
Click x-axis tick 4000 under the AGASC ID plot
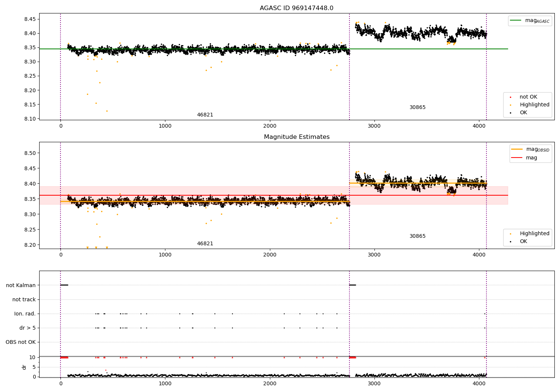479,126
